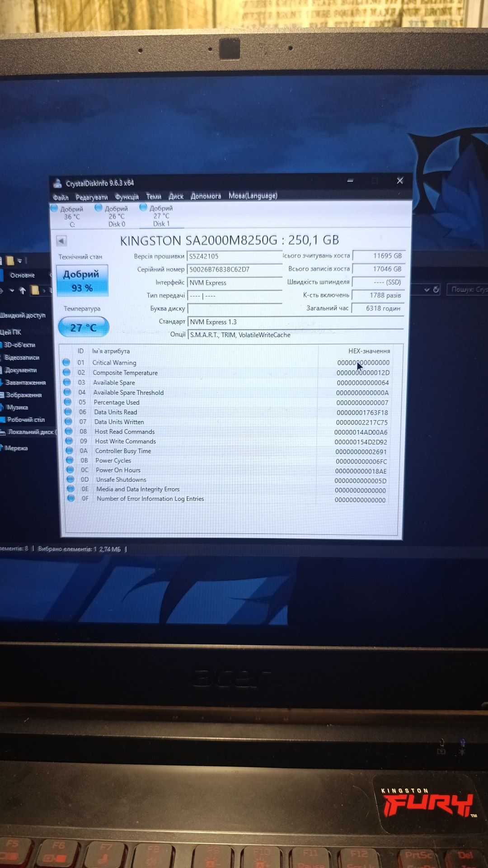Click the status orb for Unsafe Shutdowns
Image resolution: width=488 pixels, height=868 pixels.
point(70,479)
